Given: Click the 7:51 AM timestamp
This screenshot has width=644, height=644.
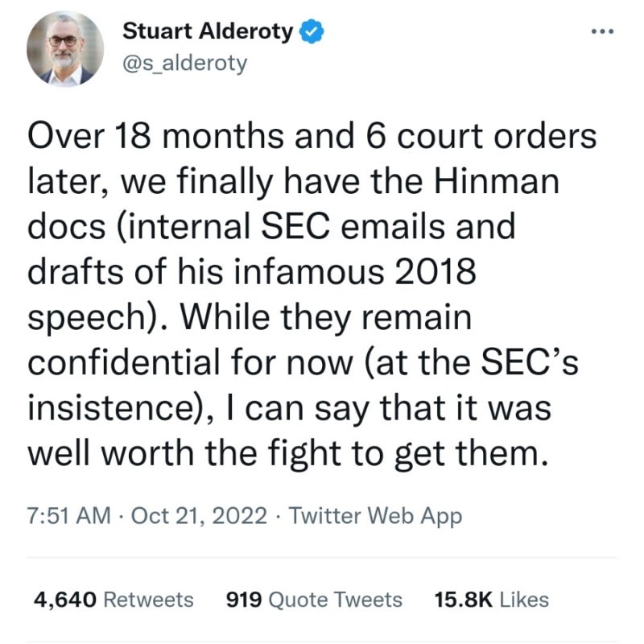Looking at the screenshot, I should (69, 515).
